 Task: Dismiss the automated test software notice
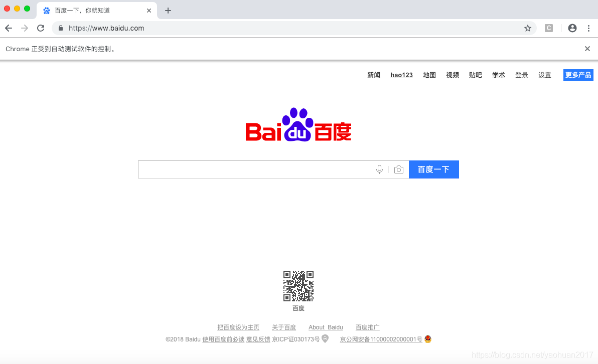[587, 49]
